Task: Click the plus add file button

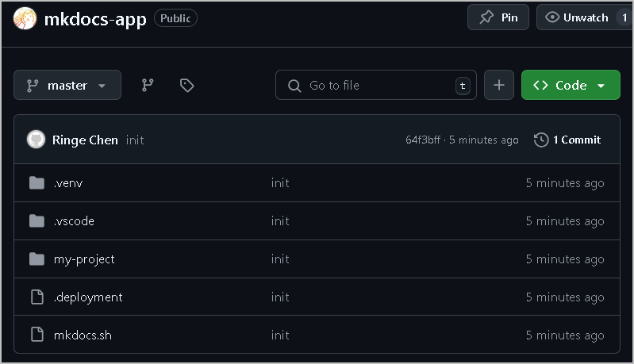Action: pos(498,85)
